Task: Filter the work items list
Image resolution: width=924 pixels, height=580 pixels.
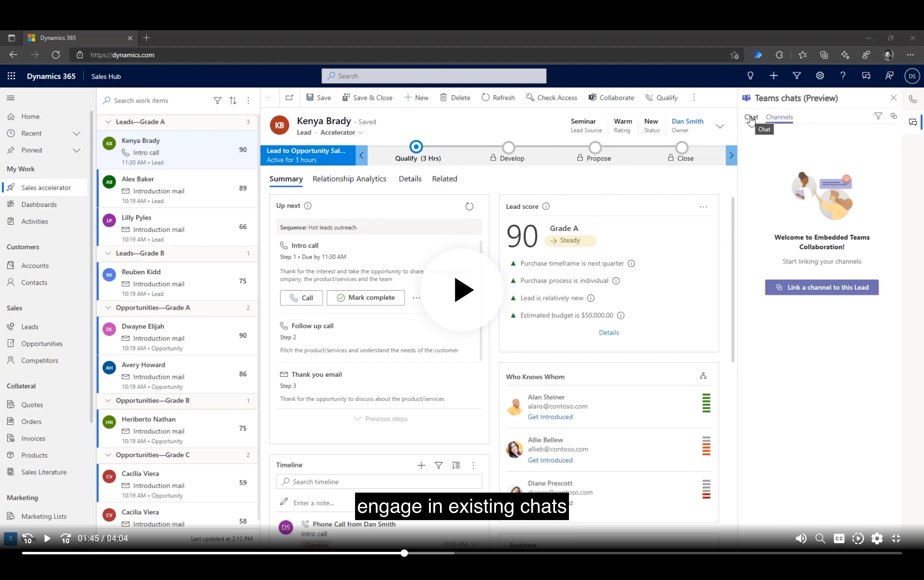Action: [218, 101]
